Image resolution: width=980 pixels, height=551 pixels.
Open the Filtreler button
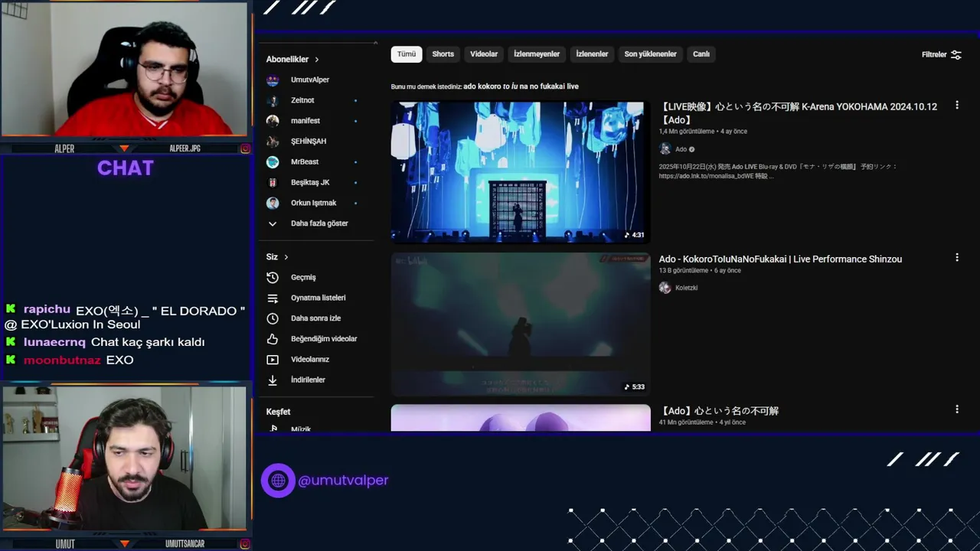pos(942,54)
